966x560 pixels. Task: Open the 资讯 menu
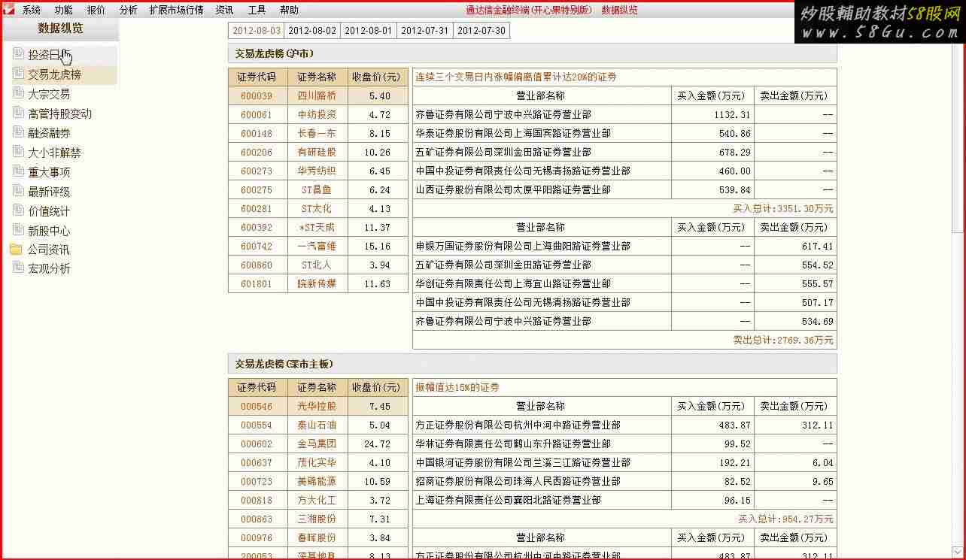point(224,10)
